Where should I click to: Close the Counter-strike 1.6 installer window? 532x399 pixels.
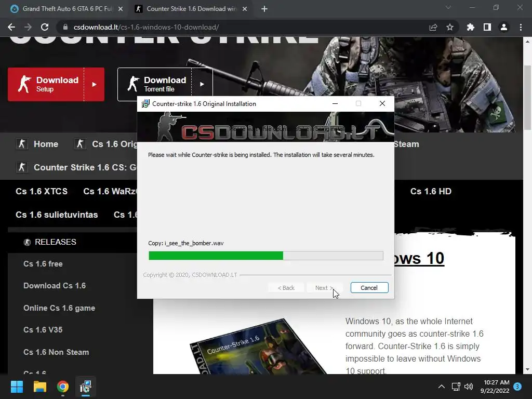pyautogui.click(x=382, y=103)
